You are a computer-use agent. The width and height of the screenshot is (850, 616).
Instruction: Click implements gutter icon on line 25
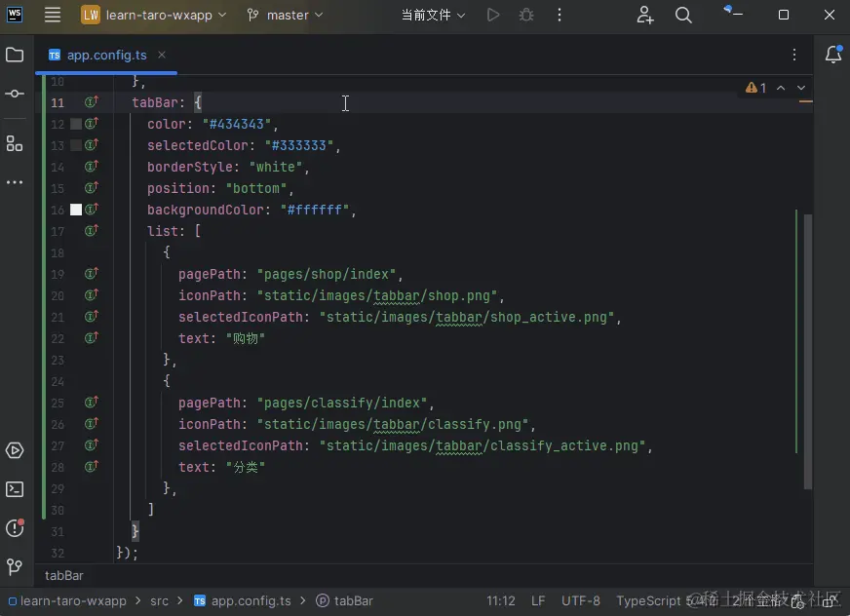92,403
